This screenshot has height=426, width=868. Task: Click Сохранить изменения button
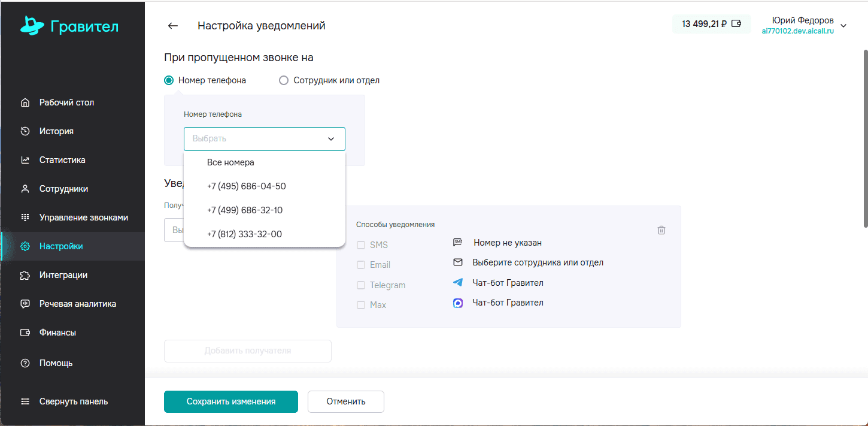pyautogui.click(x=231, y=401)
